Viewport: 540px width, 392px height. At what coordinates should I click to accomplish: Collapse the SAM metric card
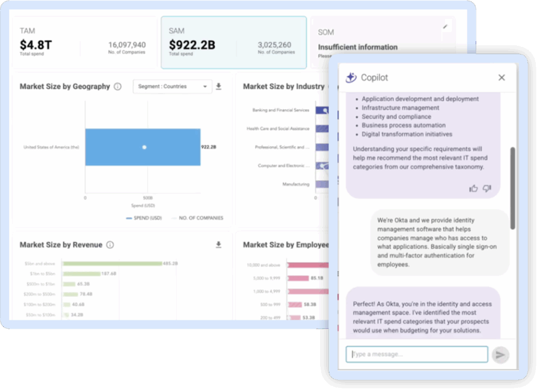(234, 42)
